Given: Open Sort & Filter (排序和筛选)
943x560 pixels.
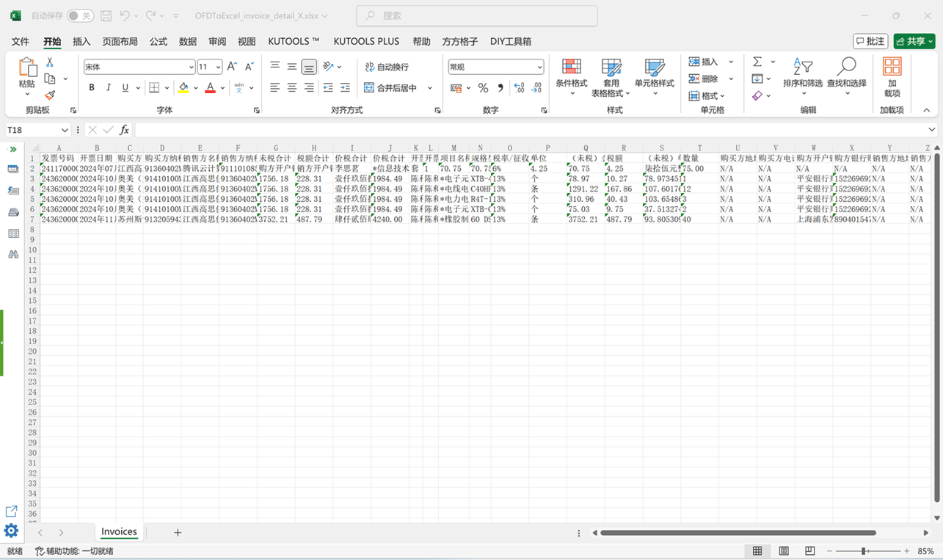Looking at the screenshot, I should pos(803,77).
